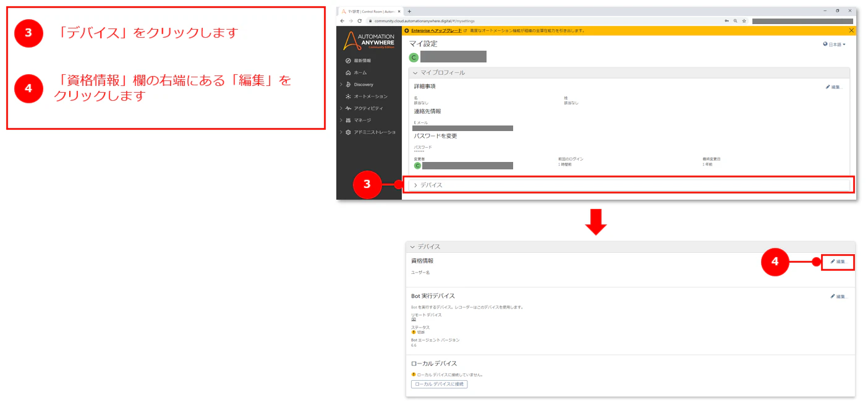Click the remote device computer icon
Viewport: 868px width, 408px height.
[414, 320]
